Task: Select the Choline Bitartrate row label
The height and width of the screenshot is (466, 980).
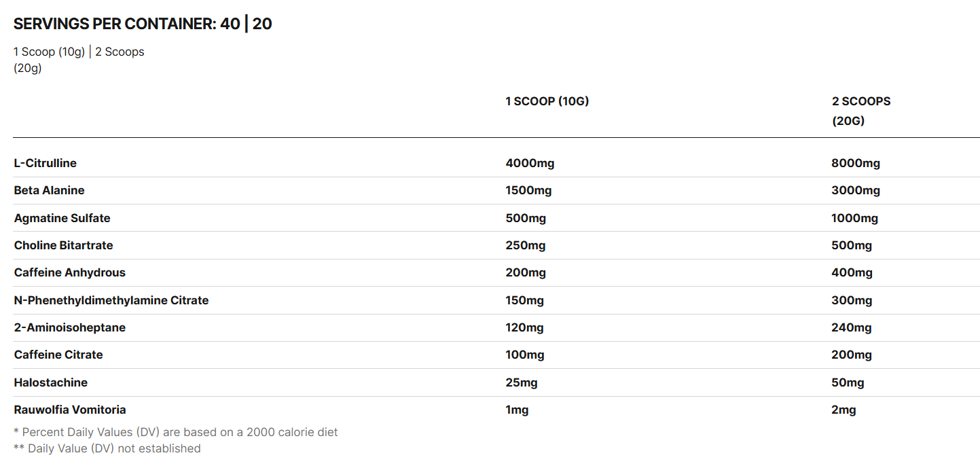Action: coord(63,245)
